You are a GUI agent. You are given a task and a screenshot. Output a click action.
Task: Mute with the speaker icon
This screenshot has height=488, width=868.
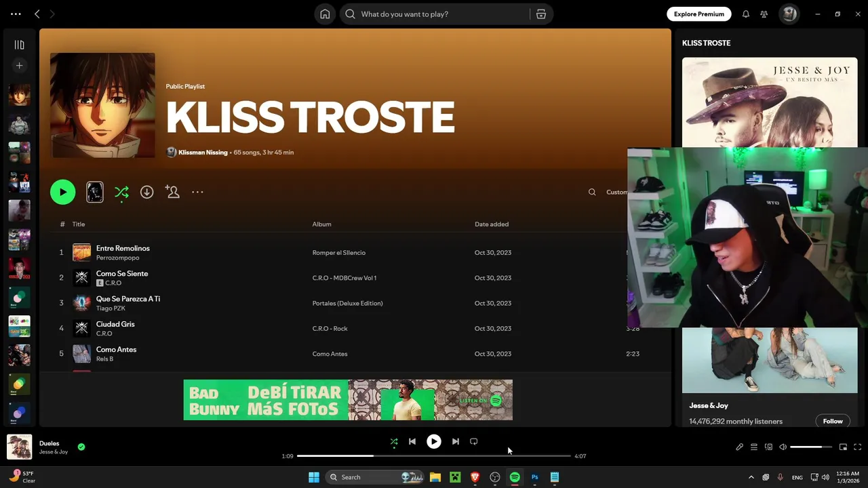point(783,447)
